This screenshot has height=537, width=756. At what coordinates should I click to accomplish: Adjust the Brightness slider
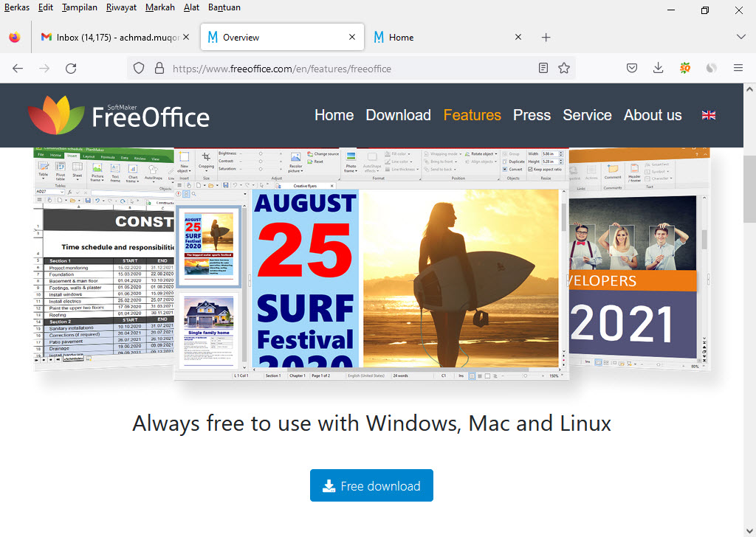(x=261, y=153)
